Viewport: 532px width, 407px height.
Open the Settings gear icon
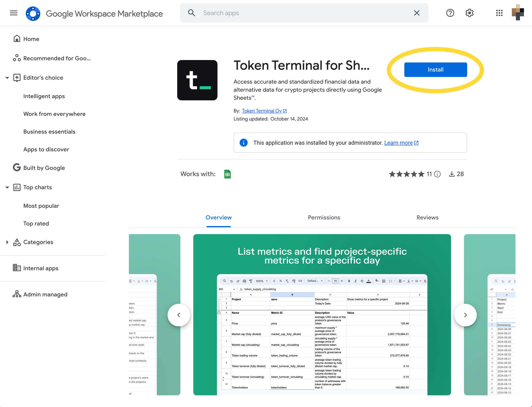[469, 13]
